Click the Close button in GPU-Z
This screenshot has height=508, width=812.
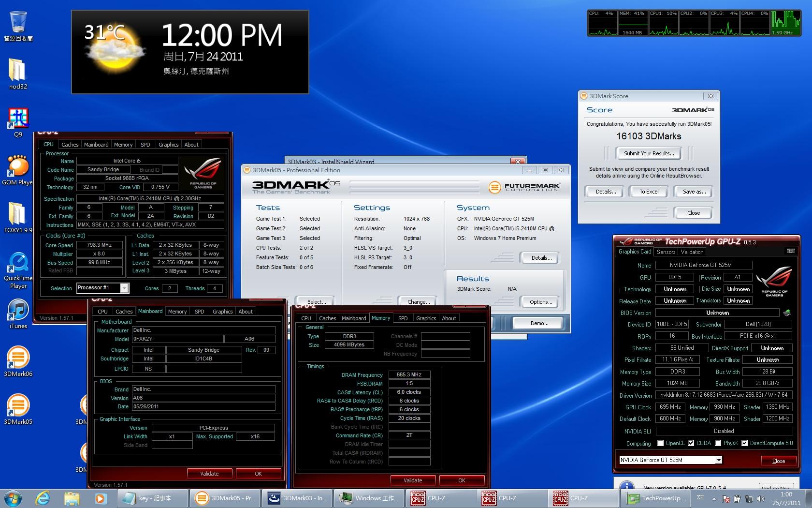click(x=779, y=461)
